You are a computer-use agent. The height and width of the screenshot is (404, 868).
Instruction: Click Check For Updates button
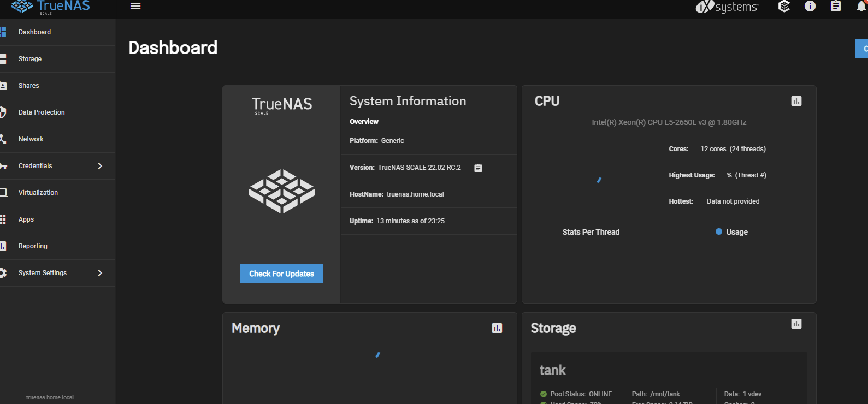(281, 274)
